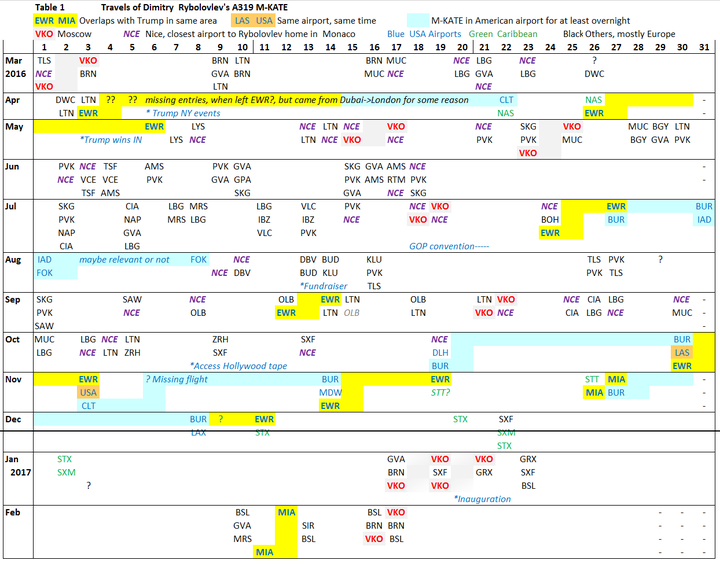Select the 'GPA' cell in June
The image size is (720, 564).
click(242, 180)
